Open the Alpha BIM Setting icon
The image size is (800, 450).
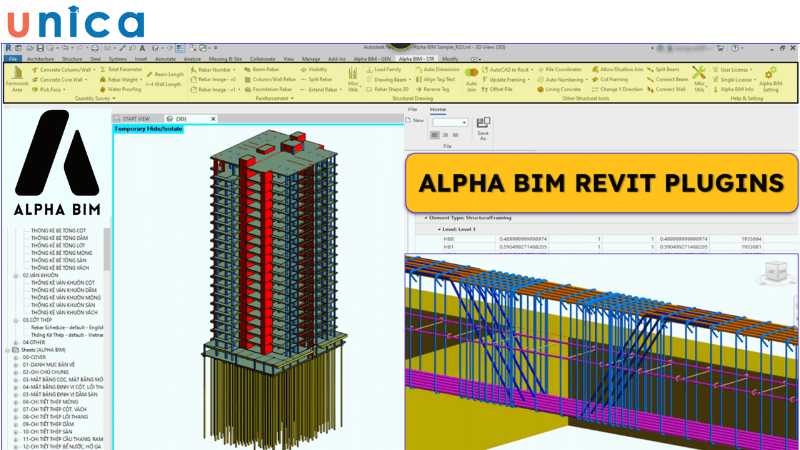pyautogui.click(x=770, y=79)
